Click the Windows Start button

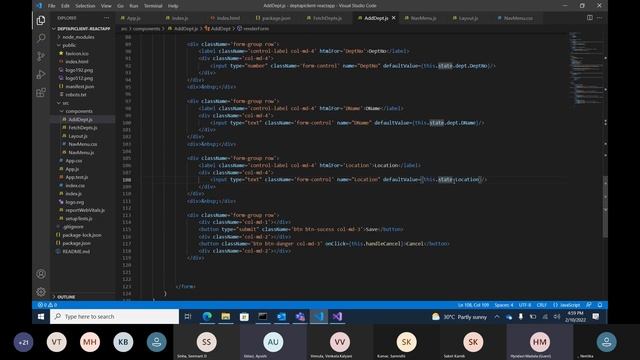click(x=41, y=316)
